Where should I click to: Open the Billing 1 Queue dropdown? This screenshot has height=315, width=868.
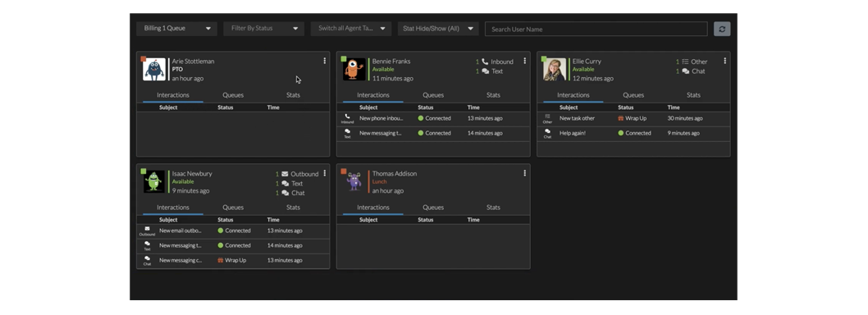(176, 28)
